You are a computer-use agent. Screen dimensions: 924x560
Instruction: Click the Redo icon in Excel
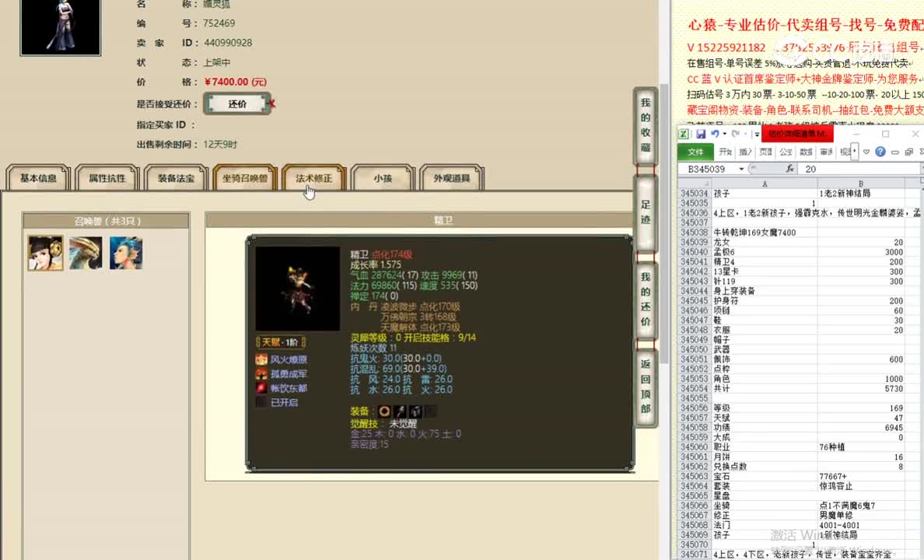click(734, 133)
